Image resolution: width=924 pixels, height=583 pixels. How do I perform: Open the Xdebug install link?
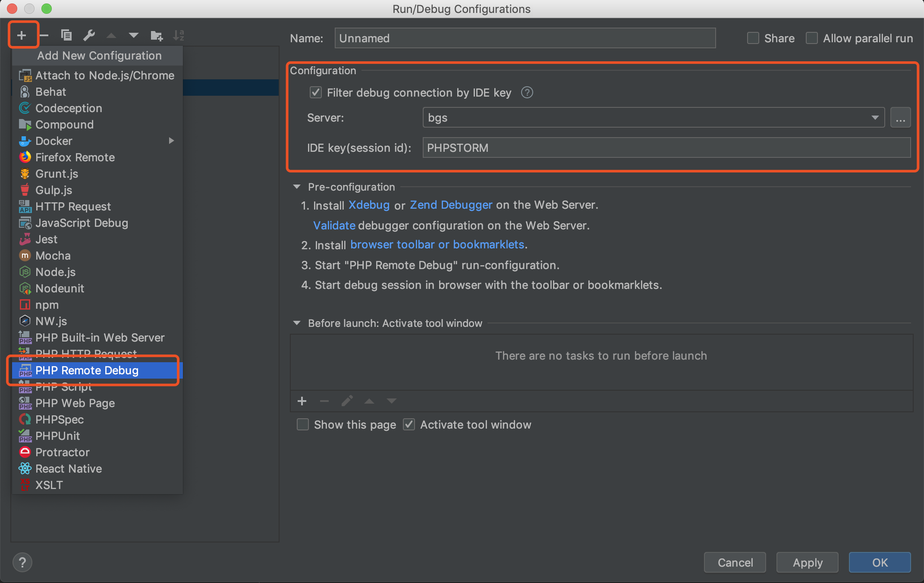369,205
